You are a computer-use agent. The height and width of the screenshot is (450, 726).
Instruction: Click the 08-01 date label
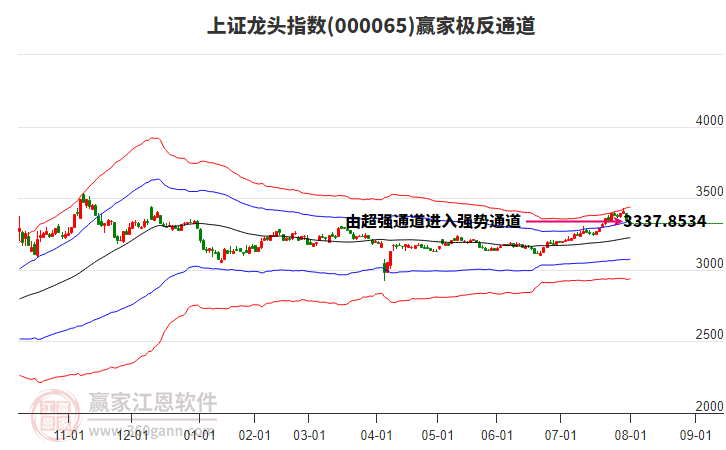630,436
